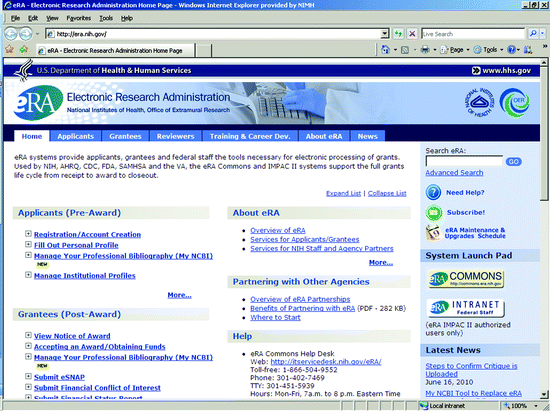Viewport: 550px width, 411px height.
Task: Open Benefits of Partnering with eRA link
Action: tap(302, 308)
